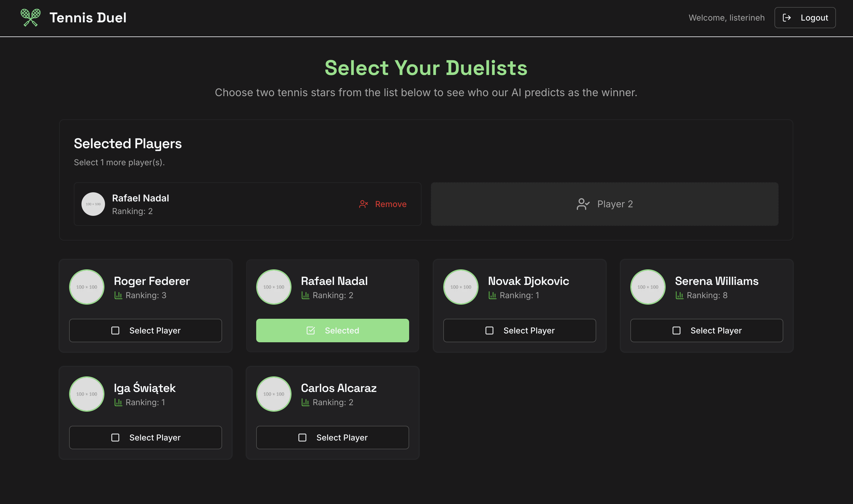This screenshot has height=504, width=853.
Task: Open the Tennis Duel home title
Action: [88, 18]
